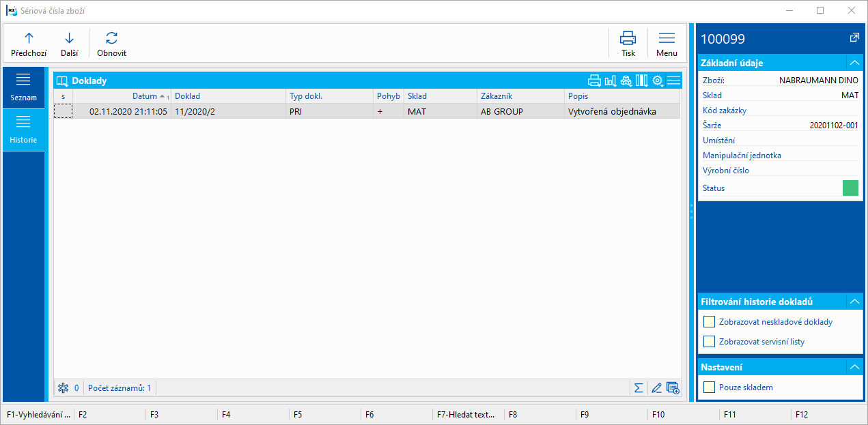This screenshot has width=868, height=425.
Task: Click F7-Hledat text function key entry
Action: click(468, 414)
